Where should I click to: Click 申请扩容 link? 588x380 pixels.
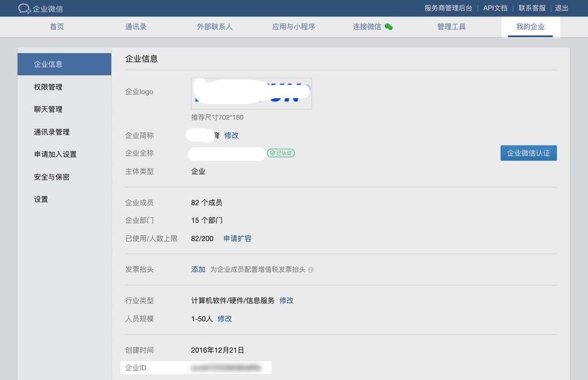(x=237, y=239)
